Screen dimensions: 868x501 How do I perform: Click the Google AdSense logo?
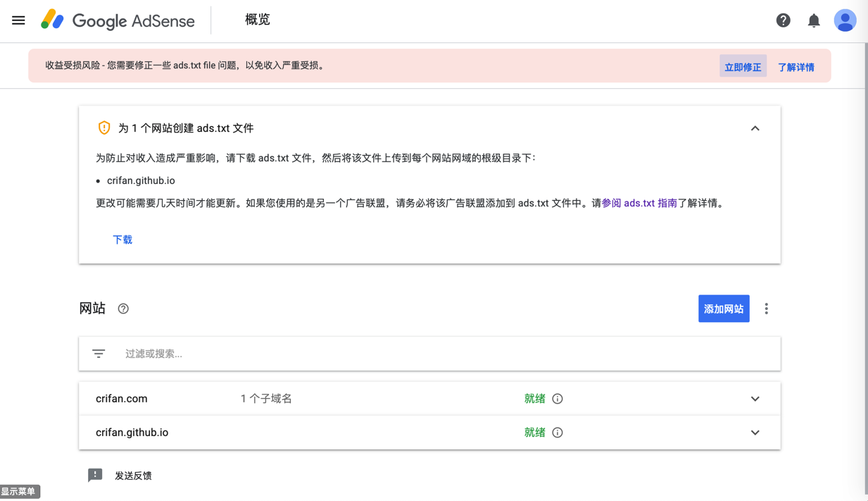tap(118, 20)
